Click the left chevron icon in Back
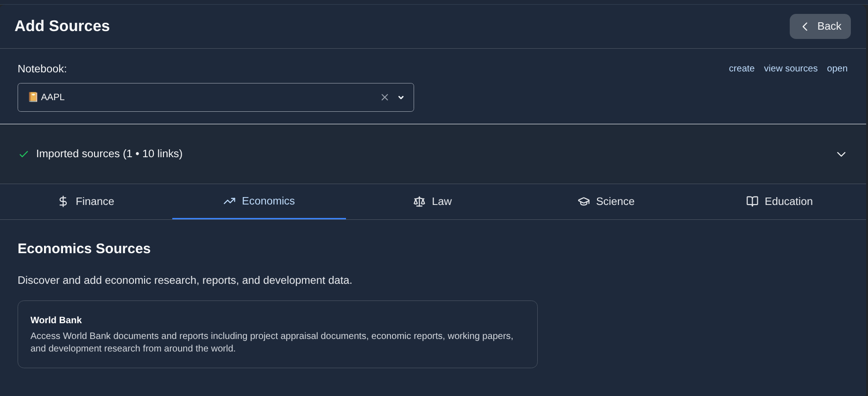 pyautogui.click(x=805, y=27)
